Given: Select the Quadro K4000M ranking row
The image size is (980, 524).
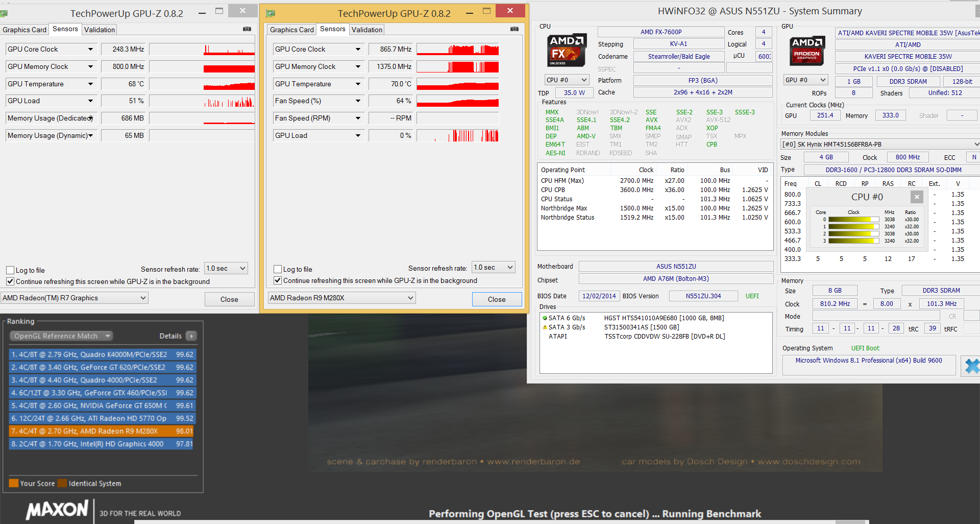Looking at the screenshot, I should pyautogui.click(x=102, y=354).
